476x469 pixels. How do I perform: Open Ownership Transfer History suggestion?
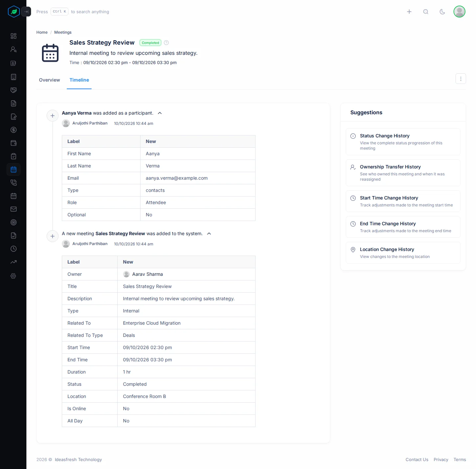tap(403, 173)
